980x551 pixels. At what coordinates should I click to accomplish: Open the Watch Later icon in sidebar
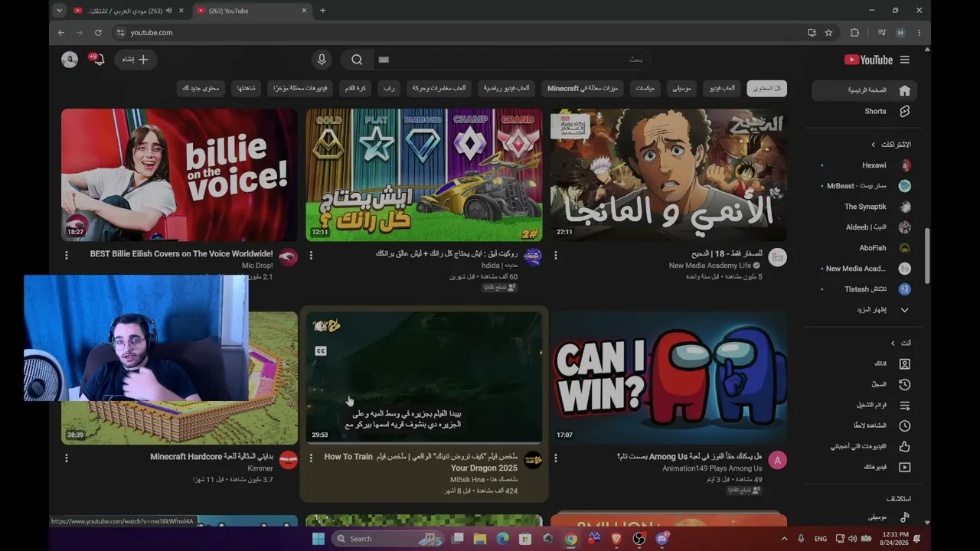[904, 425]
